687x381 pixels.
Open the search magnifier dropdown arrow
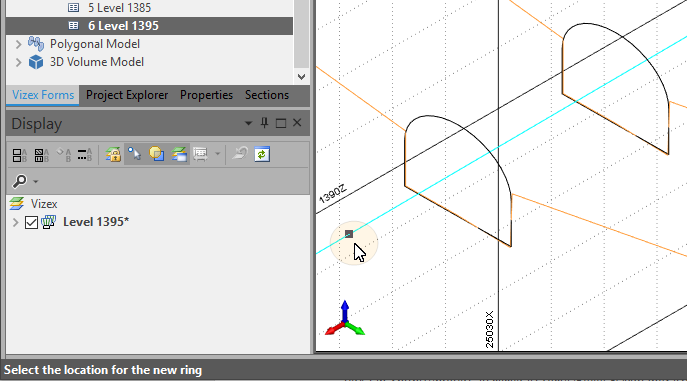coord(36,181)
